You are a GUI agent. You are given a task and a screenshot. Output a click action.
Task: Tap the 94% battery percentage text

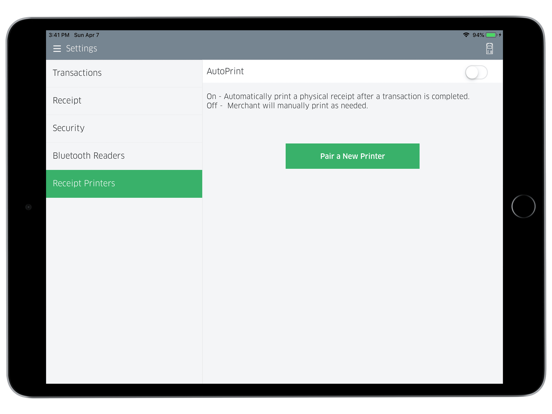point(478,35)
